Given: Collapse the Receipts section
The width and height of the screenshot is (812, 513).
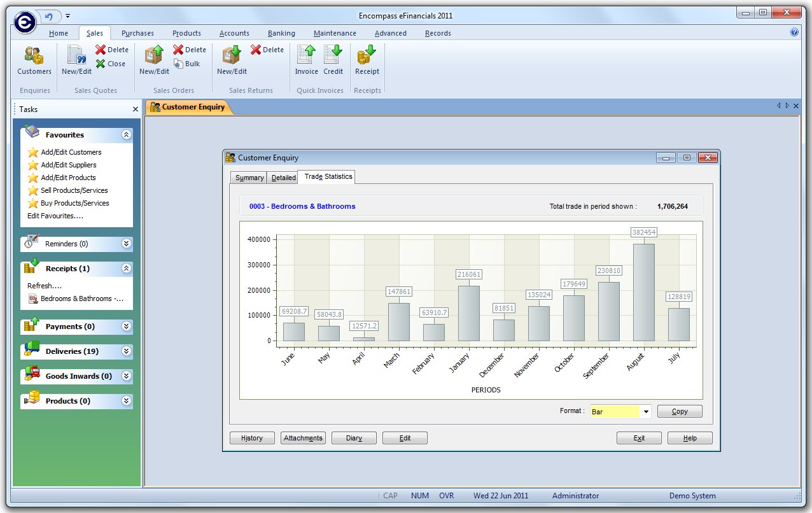Looking at the screenshot, I should pyautogui.click(x=126, y=269).
